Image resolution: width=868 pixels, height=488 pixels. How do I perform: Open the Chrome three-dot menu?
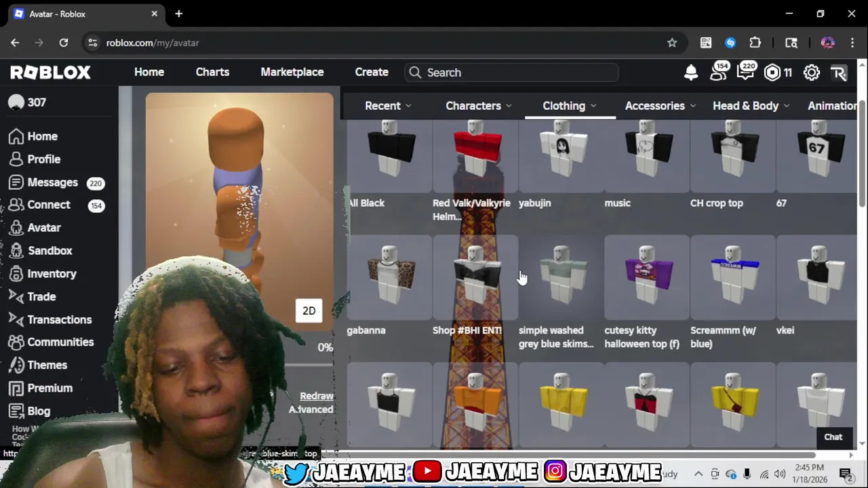click(x=852, y=43)
